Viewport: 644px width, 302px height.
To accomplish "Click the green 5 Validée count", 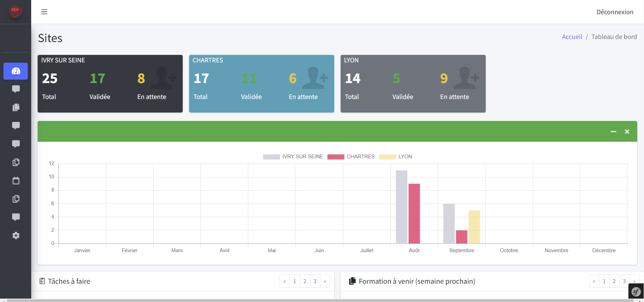I will click(x=396, y=79).
